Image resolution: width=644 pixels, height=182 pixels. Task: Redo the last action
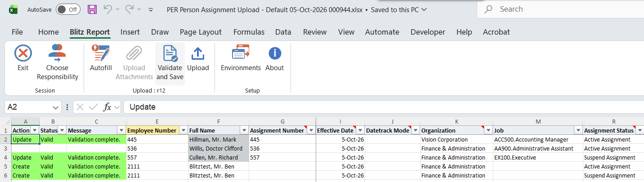pos(130,9)
